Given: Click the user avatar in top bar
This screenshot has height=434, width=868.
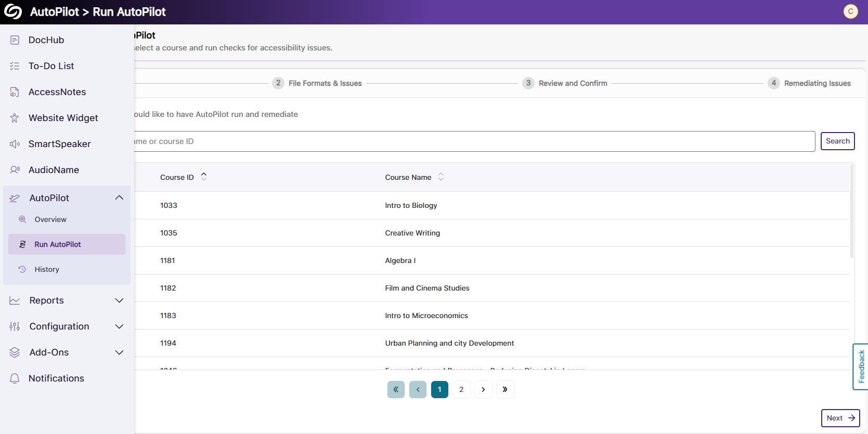Looking at the screenshot, I should point(850,11).
